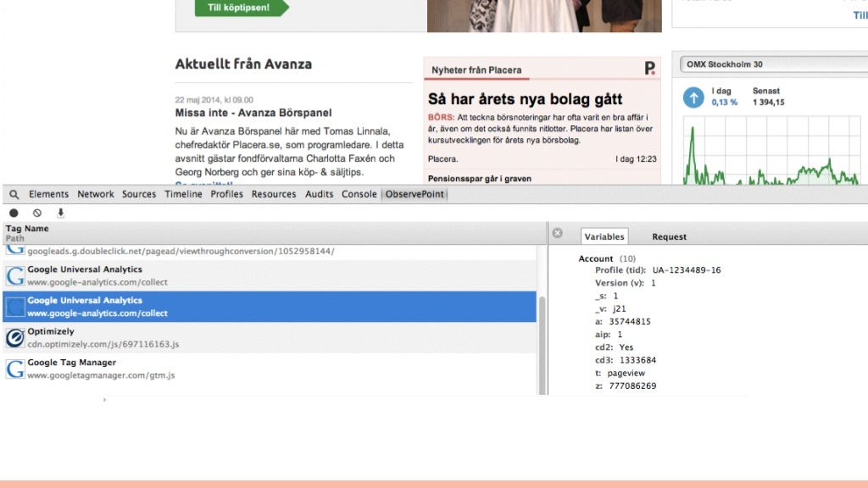
Task: Select the doubleclick viewthroughconversion row
Action: 270,251
